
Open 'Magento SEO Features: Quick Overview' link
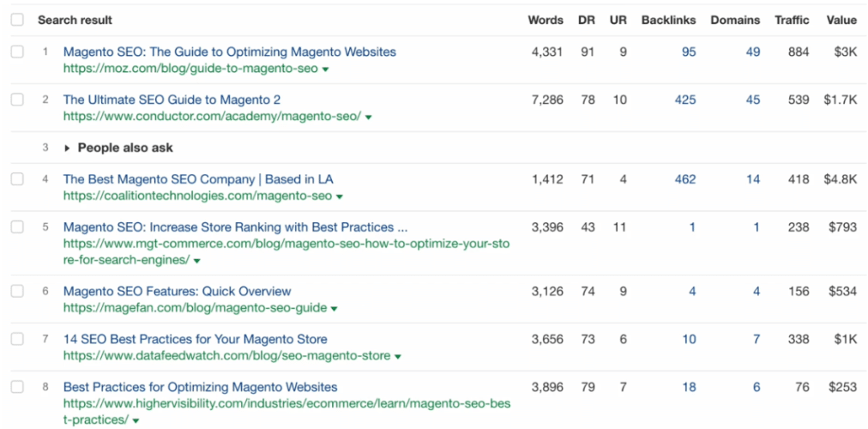[x=178, y=291]
